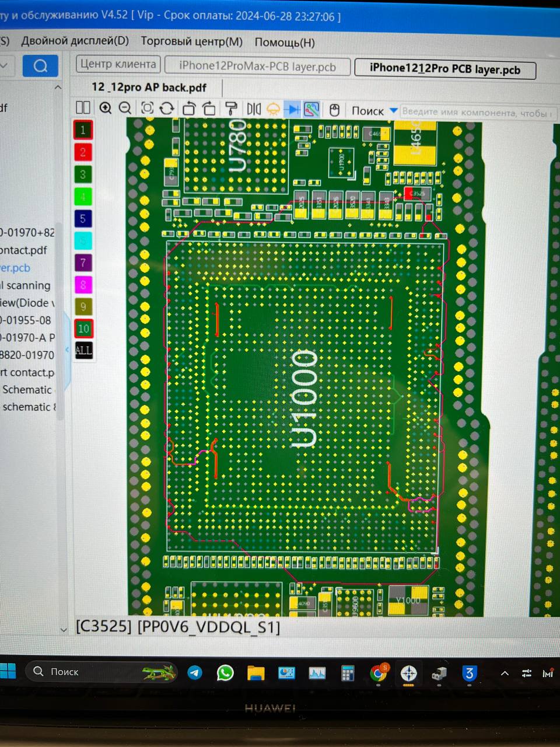Collapse the file list with the up chevron

[x=58, y=88]
